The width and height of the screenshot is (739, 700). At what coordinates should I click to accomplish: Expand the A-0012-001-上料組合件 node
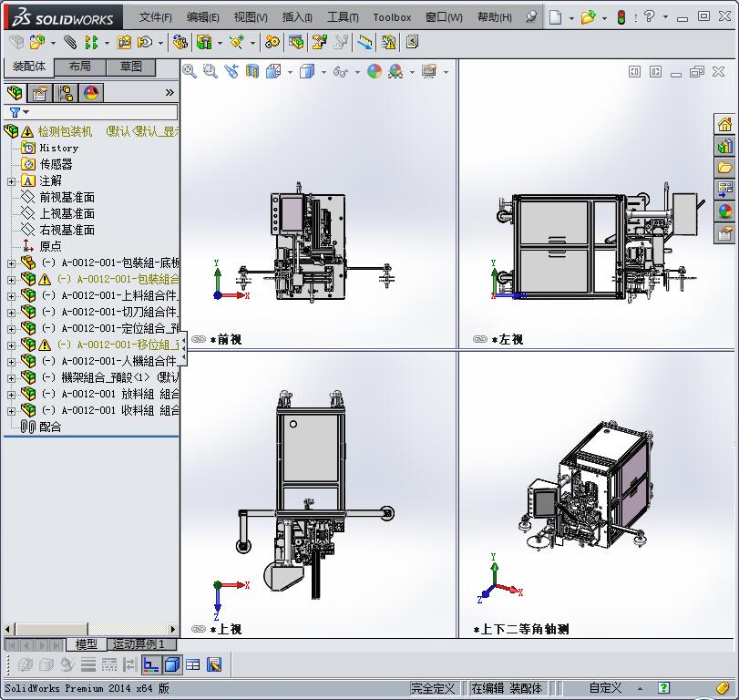(x=11, y=296)
